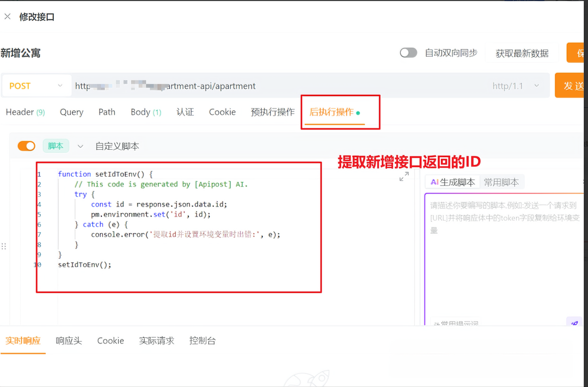Viewport: 588px width, 387px height.
Task: Switch to the 认证 tab
Action: pos(185,112)
